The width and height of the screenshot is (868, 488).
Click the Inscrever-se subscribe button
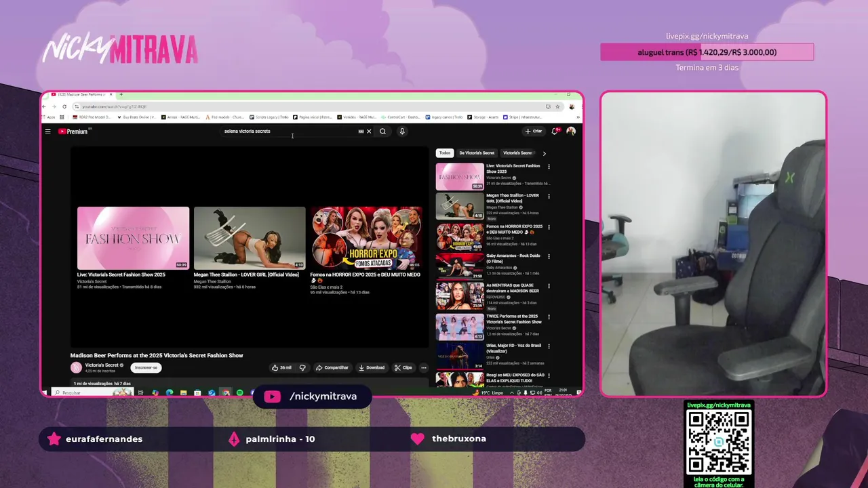tap(146, 367)
